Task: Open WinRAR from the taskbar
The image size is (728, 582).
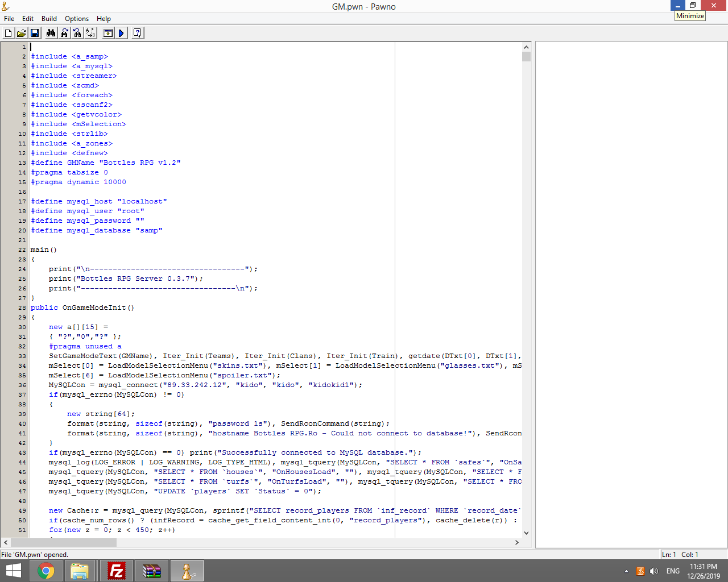Action: [x=152, y=571]
